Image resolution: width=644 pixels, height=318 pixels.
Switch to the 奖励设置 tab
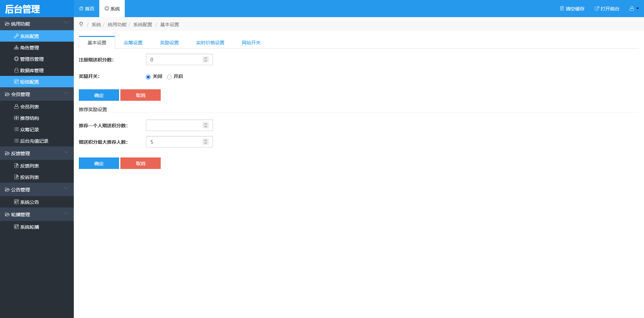click(169, 43)
